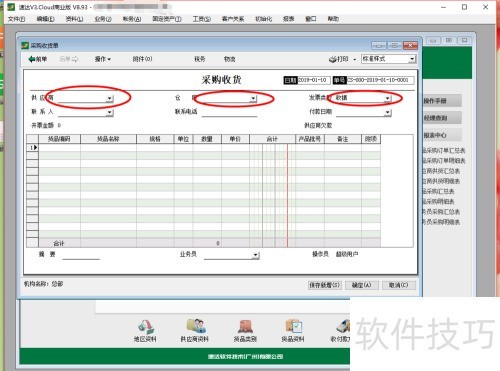This screenshot has width=500, height=371.
Task: Click the 报表中心 side panel button
Action: click(442, 135)
